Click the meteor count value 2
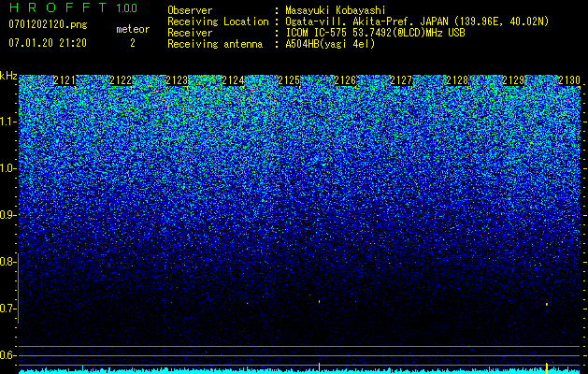 (x=133, y=43)
